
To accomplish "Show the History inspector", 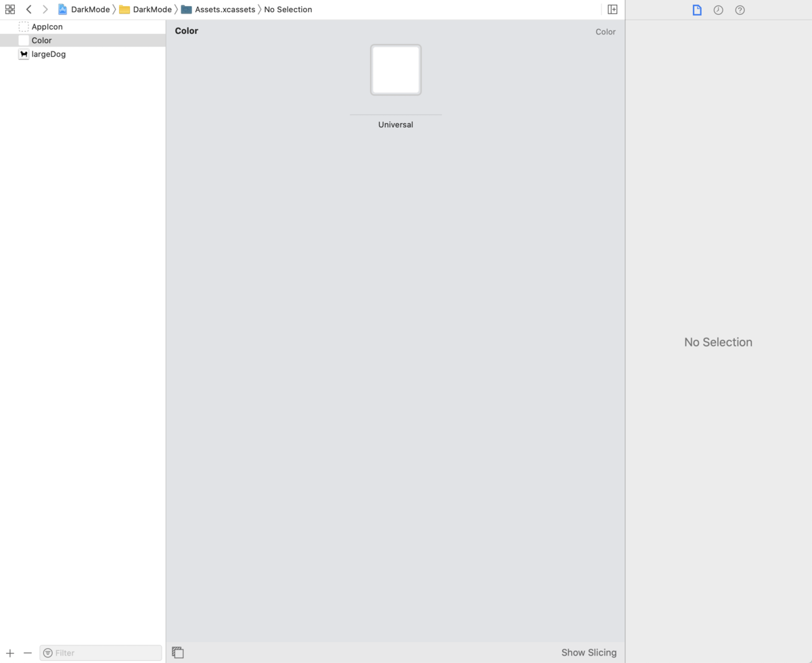I will (x=719, y=10).
